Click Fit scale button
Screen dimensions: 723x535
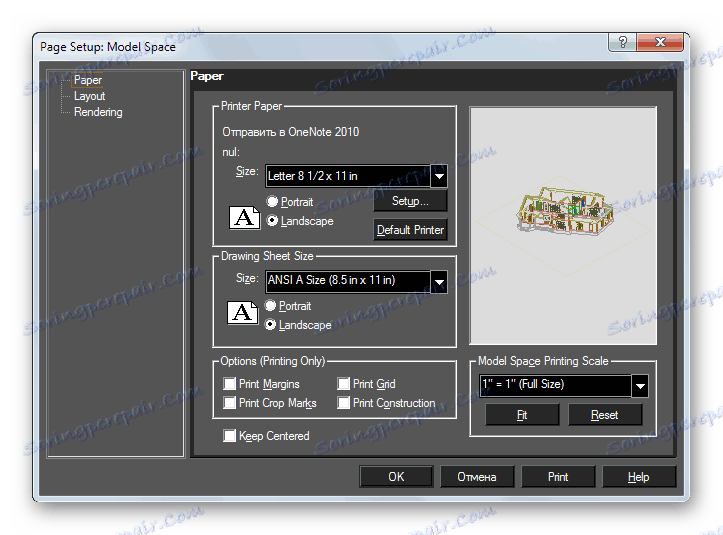coord(522,415)
